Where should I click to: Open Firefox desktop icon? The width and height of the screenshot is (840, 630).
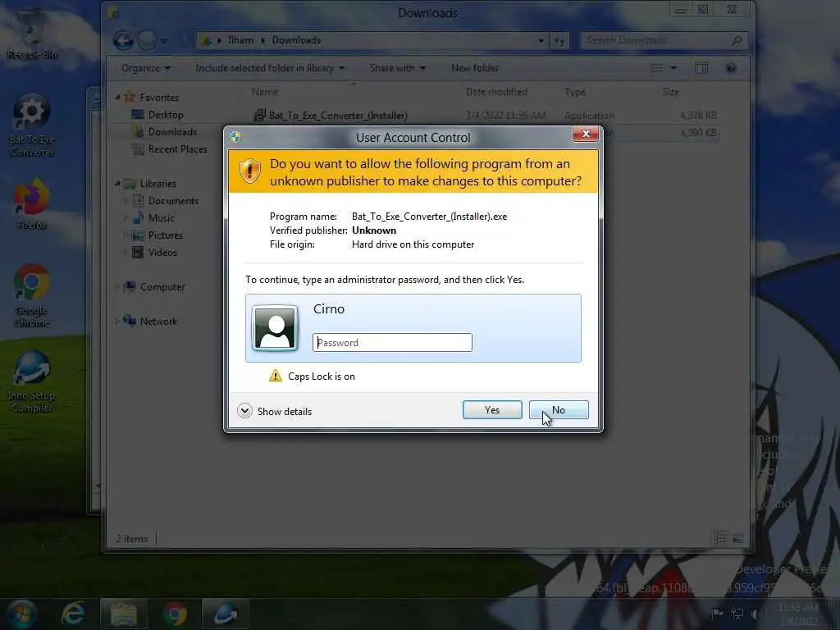[x=32, y=204]
